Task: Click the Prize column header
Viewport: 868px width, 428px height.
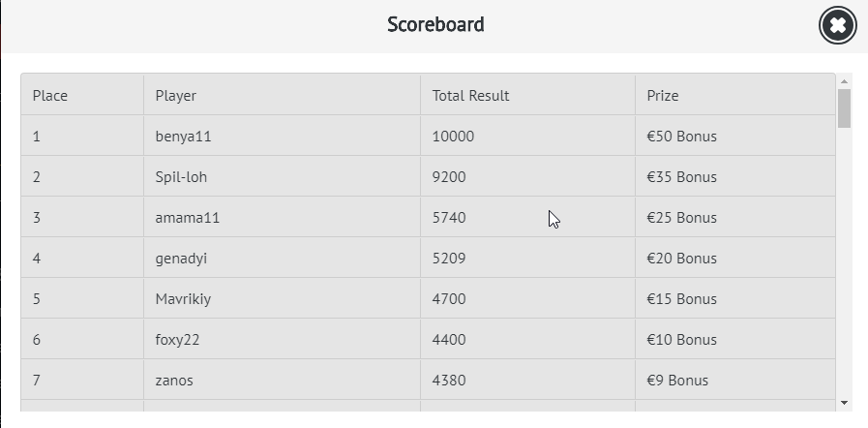Action: tap(663, 96)
